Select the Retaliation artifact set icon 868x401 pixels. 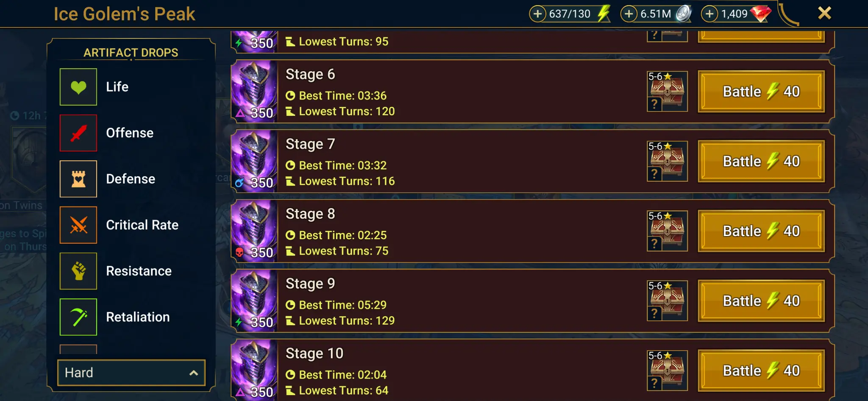(78, 317)
